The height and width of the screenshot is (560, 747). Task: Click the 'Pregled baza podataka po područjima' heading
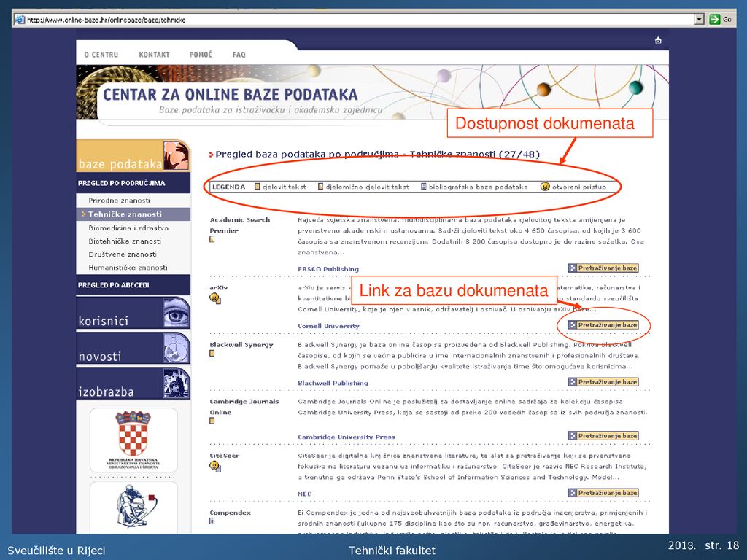(x=377, y=155)
